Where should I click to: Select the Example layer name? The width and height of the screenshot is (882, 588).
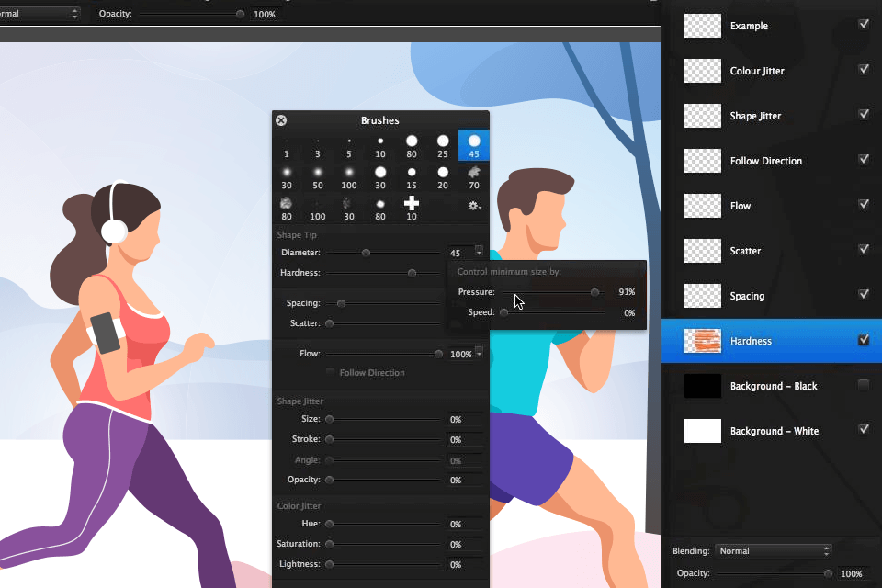[x=749, y=26]
